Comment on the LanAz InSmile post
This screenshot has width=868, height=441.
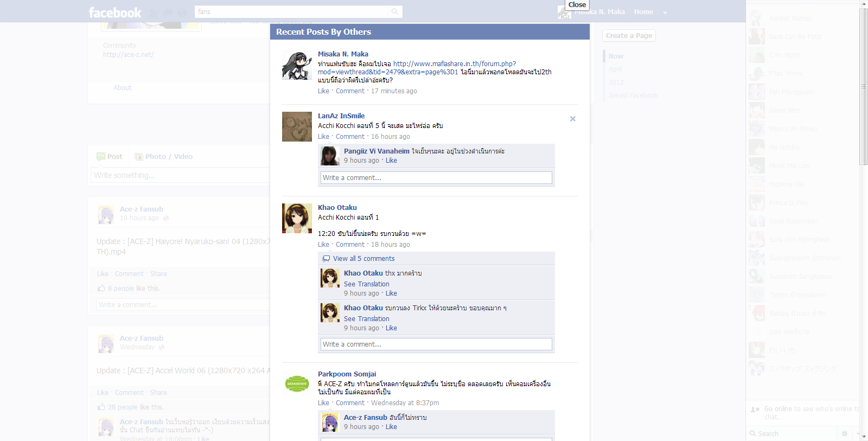click(x=350, y=137)
